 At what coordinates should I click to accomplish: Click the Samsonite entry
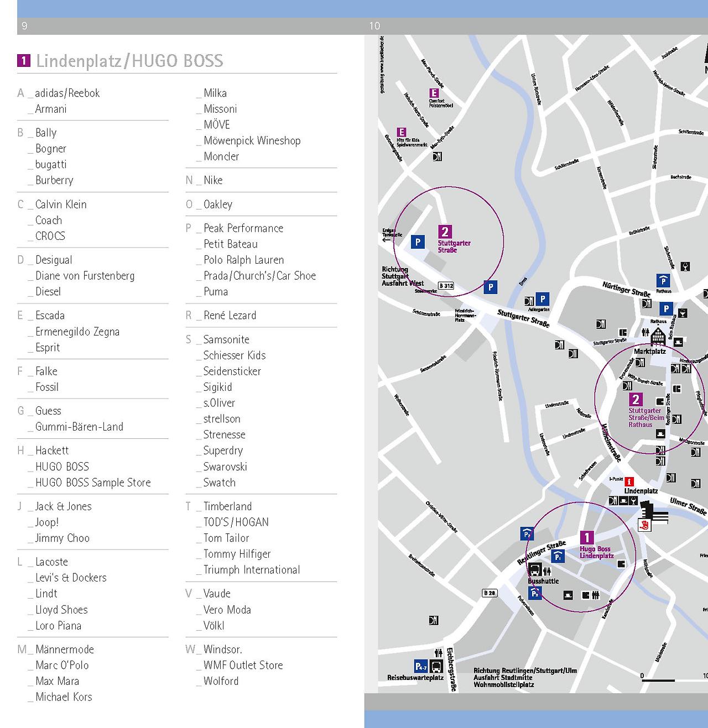point(226,339)
